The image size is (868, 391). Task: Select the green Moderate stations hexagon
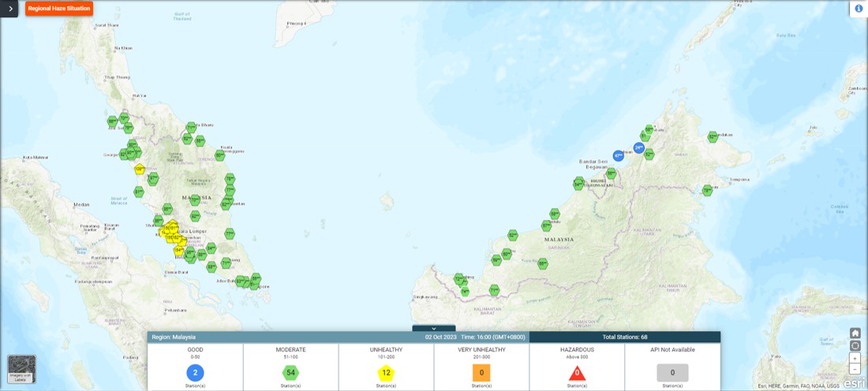point(290,372)
